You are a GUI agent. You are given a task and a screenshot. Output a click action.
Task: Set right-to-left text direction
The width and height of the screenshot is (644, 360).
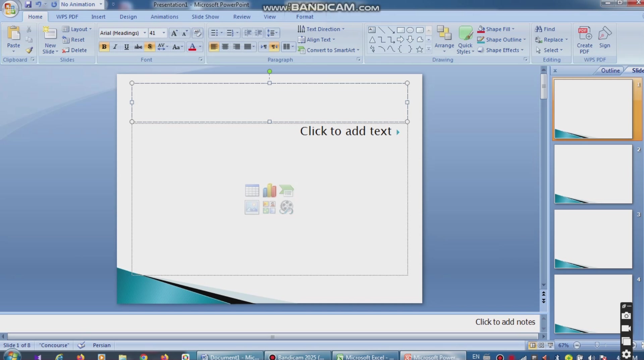point(274,47)
